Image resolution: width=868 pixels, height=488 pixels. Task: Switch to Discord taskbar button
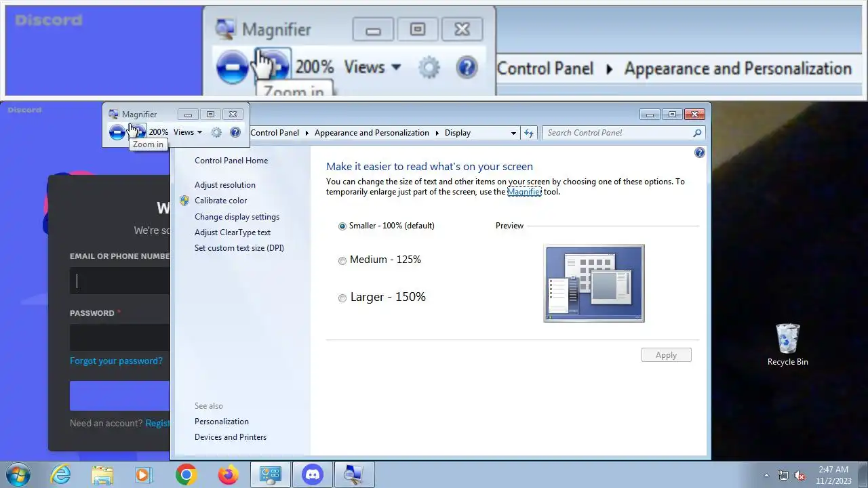313,475
